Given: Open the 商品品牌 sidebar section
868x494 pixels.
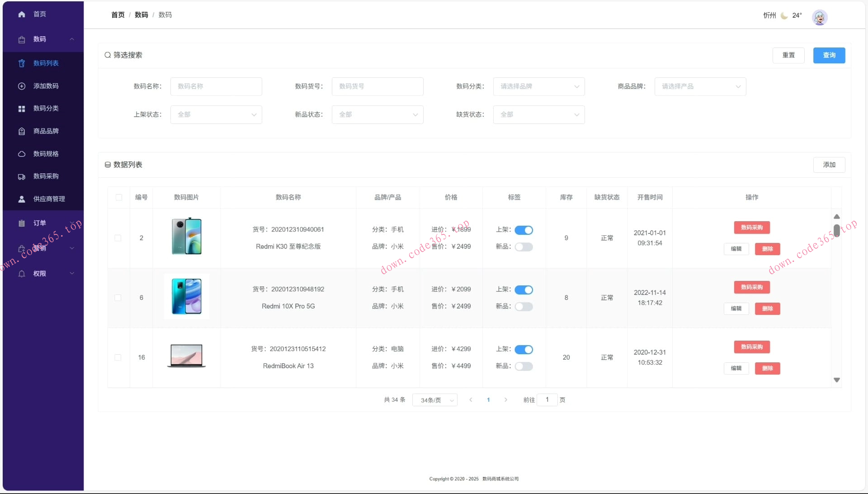Looking at the screenshot, I should click(x=45, y=131).
